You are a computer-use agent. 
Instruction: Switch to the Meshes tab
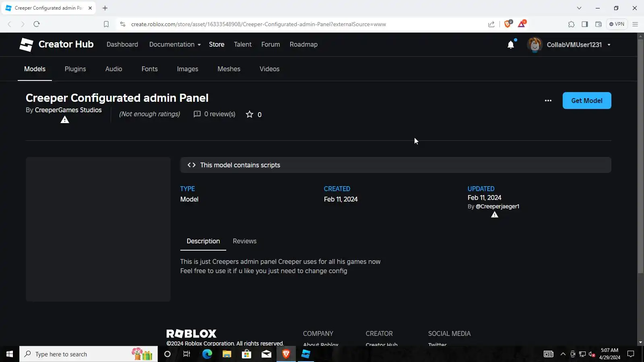click(x=229, y=69)
